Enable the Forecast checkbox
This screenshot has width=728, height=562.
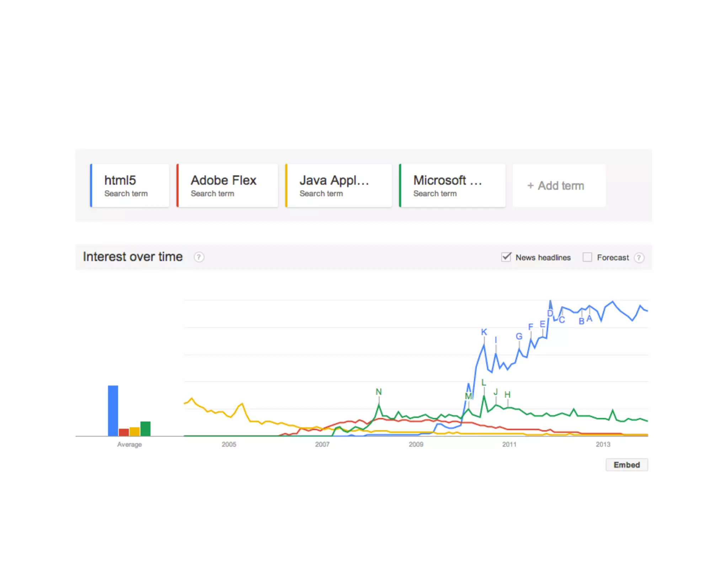click(587, 257)
